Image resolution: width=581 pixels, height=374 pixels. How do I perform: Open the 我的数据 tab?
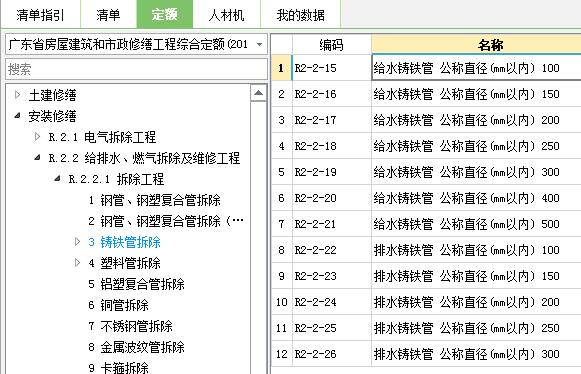coord(301,15)
